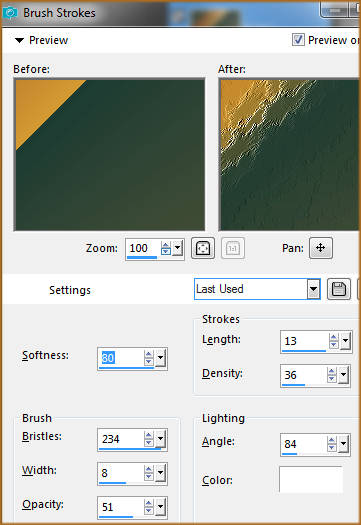Viewport: 361px width, 525px height.
Task: Open the Opacity slider dropdown arrow
Action: tap(160, 507)
